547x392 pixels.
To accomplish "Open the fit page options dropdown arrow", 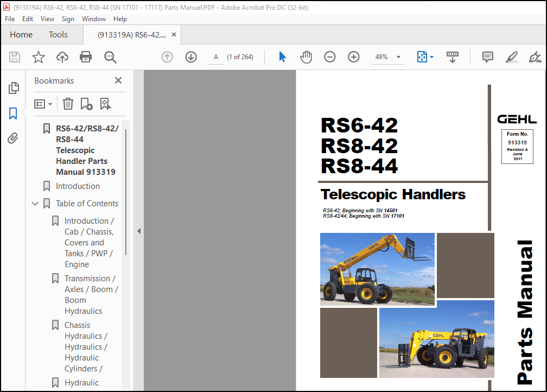I will (431, 57).
